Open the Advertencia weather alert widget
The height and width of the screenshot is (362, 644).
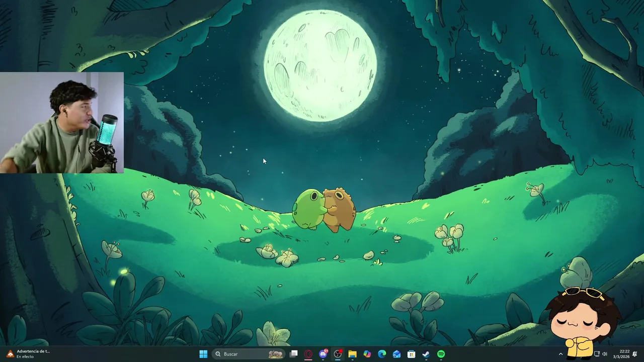28,354
